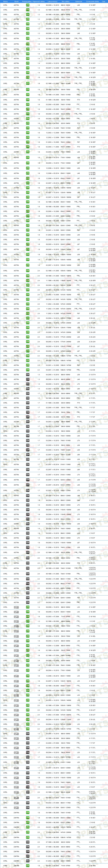Click petrol icon in Zafira X 18 XE1 row
108x868 pixels.
click(x=28, y=817)
